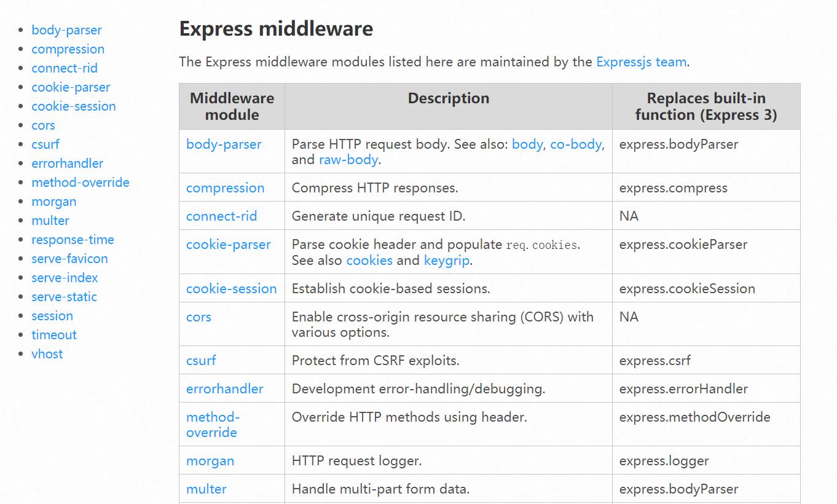Select 'Compress HTTP responses.' text
Image resolution: width=837 pixels, height=504 pixels.
375,188
